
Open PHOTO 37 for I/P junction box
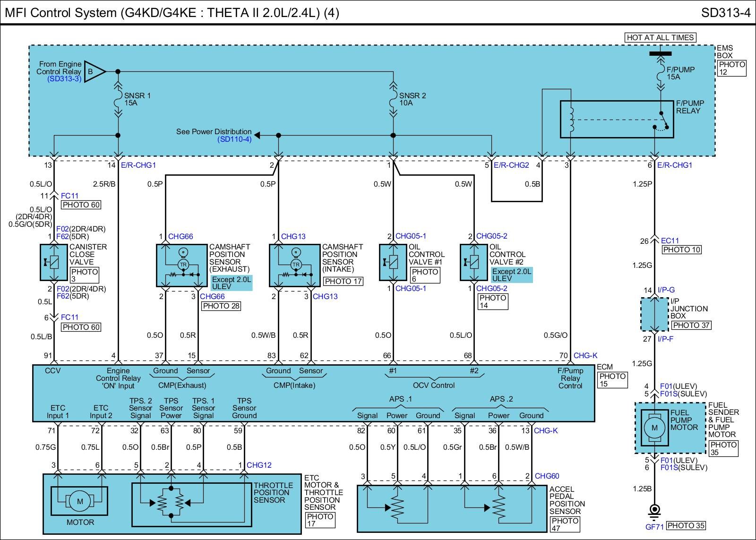point(691,325)
